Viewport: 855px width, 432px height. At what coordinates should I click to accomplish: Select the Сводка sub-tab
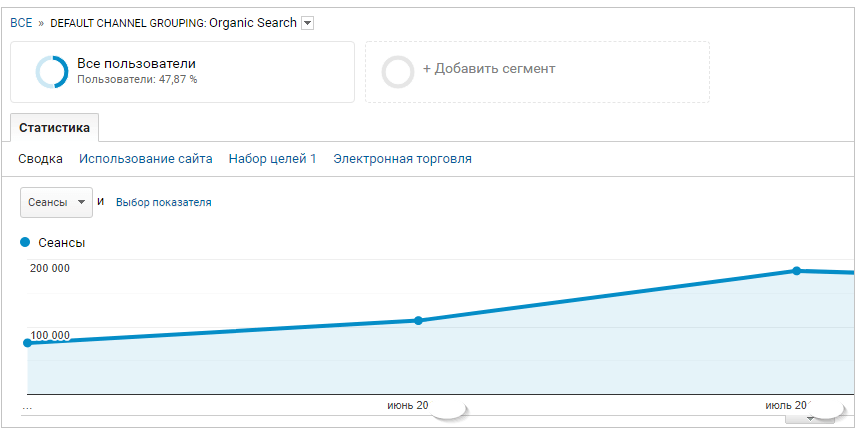pyautogui.click(x=40, y=159)
